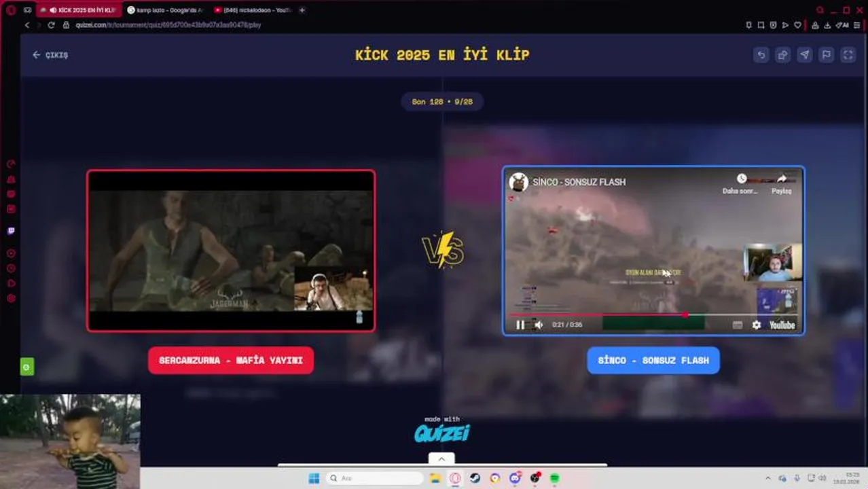The image size is (868, 489).
Task: Switch to the kamp lazlo Google tab
Action: [x=165, y=10]
